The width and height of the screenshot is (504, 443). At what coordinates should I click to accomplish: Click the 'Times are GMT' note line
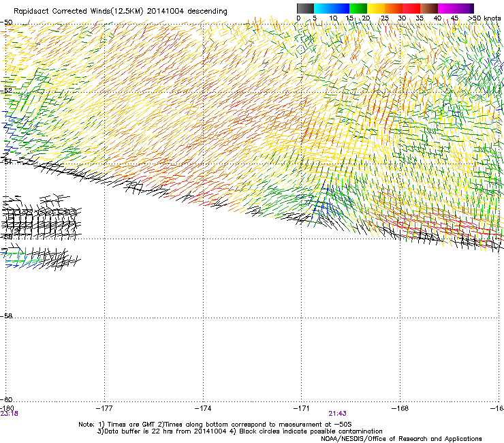click(x=215, y=425)
